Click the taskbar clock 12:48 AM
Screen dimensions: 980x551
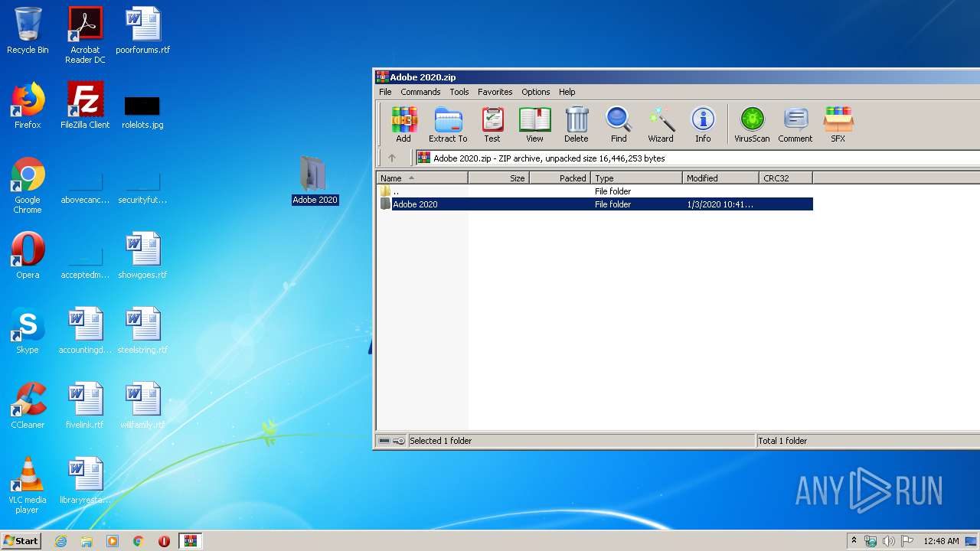coord(941,541)
